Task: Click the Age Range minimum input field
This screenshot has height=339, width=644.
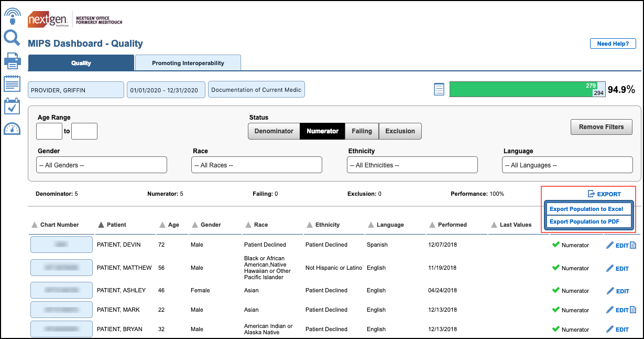Action: (x=49, y=131)
